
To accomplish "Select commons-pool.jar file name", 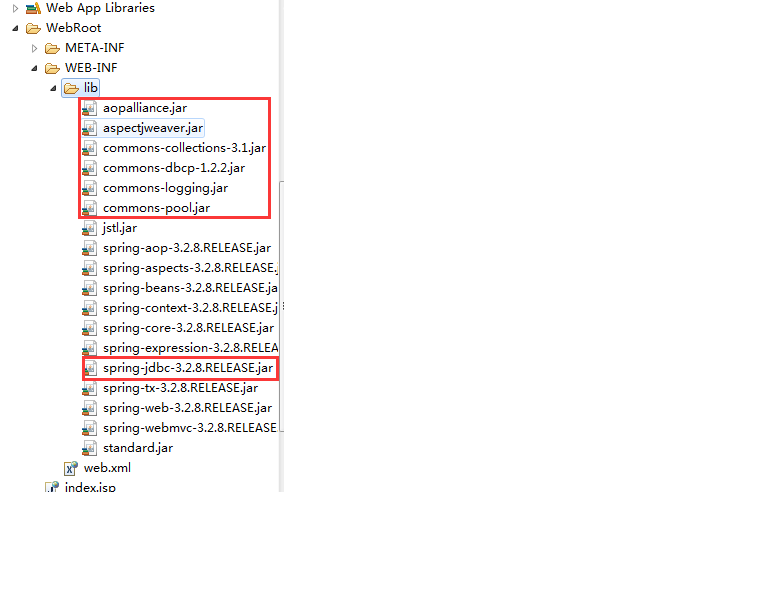I will click(x=156, y=209).
